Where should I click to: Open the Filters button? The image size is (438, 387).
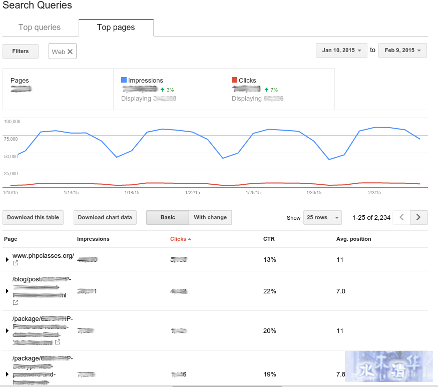20,51
